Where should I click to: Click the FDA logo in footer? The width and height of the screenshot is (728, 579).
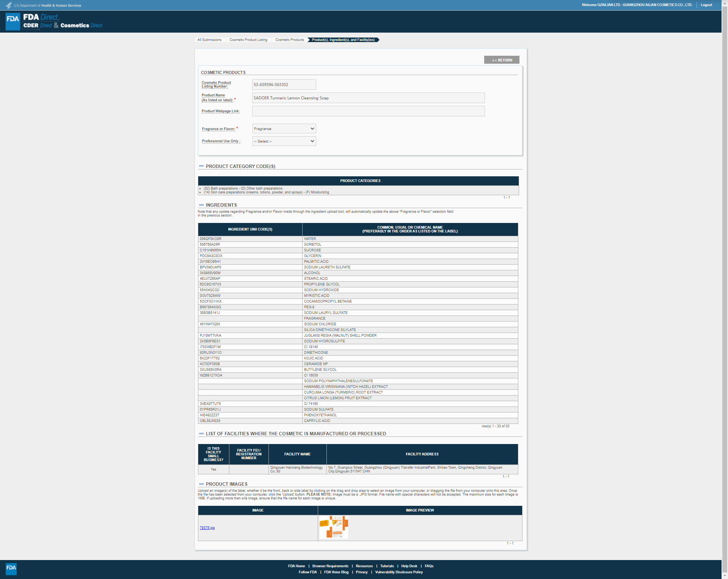click(11, 568)
